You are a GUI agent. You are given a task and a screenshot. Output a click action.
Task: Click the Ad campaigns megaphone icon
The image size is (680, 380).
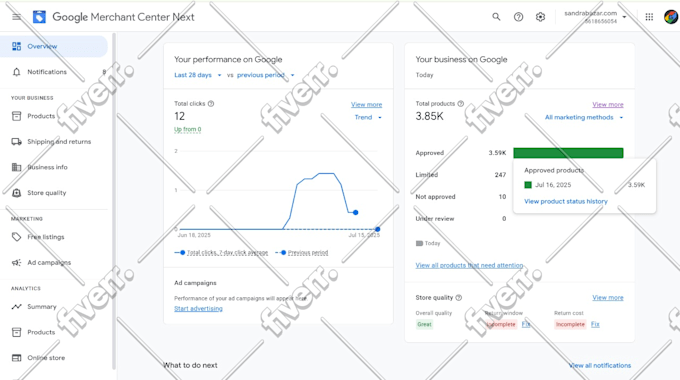coord(16,262)
